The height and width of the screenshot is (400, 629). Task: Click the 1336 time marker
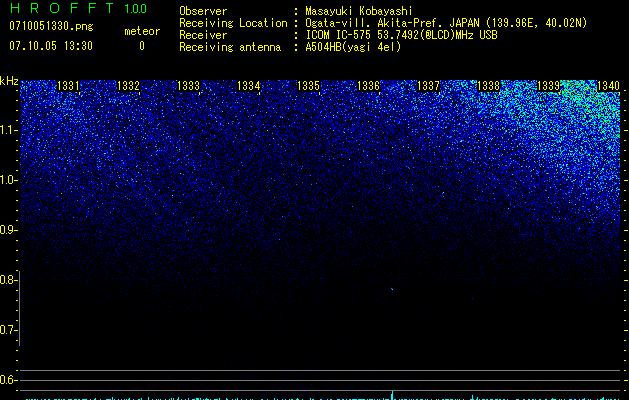tap(368, 86)
